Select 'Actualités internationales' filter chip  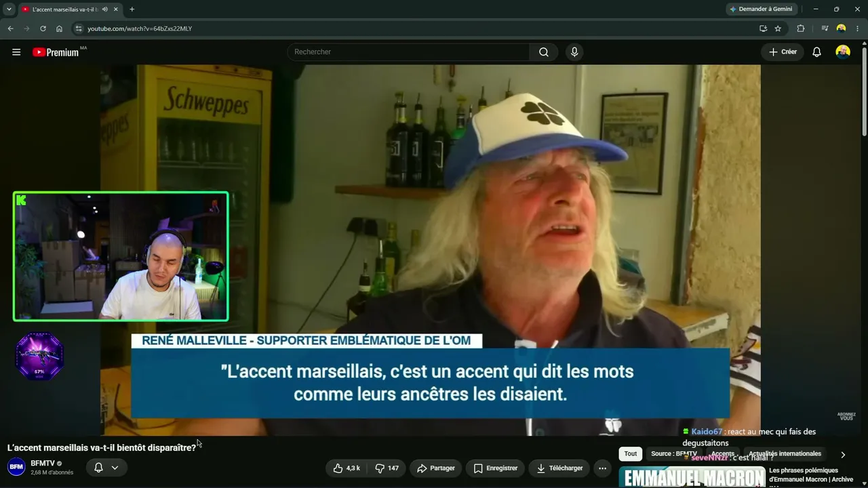pyautogui.click(x=786, y=454)
